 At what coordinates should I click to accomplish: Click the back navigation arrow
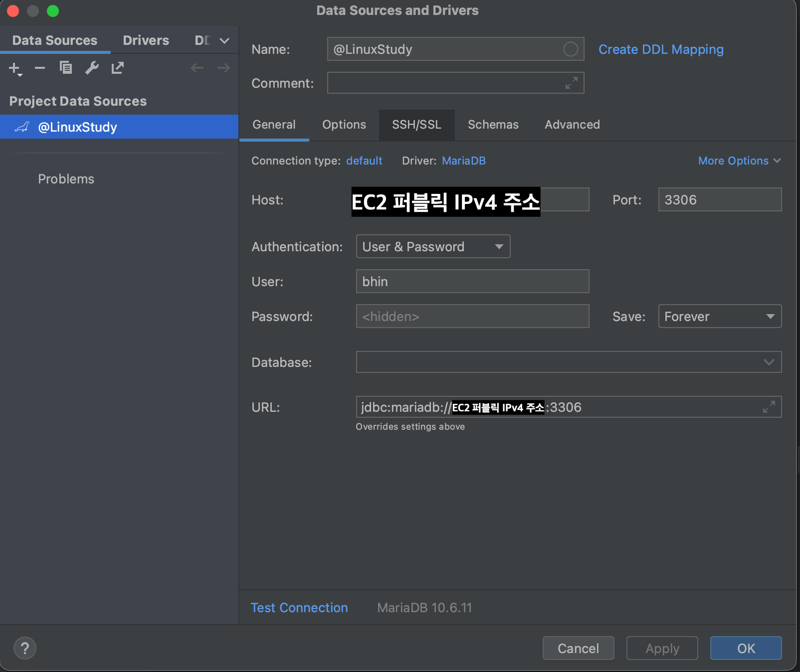(x=197, y=68)
